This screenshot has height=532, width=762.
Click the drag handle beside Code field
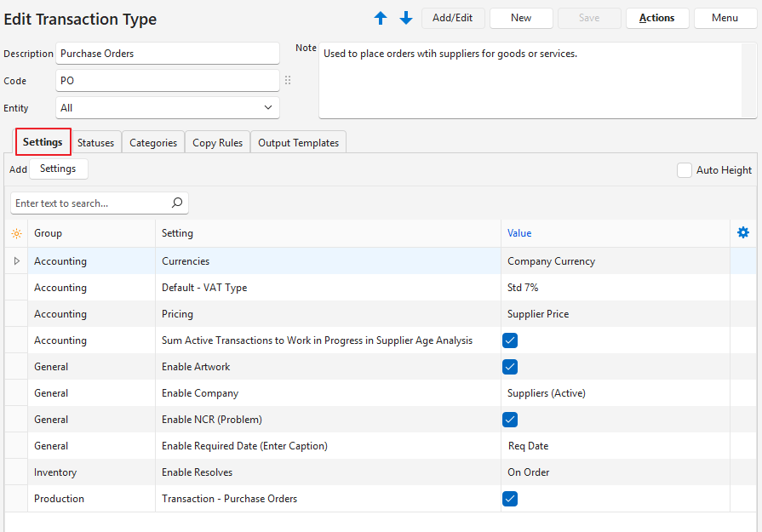click(288, 81)
